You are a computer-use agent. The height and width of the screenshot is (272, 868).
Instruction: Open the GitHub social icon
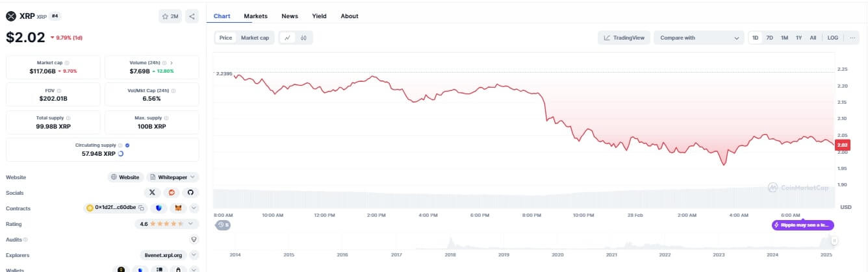click(x=190, y=193)
